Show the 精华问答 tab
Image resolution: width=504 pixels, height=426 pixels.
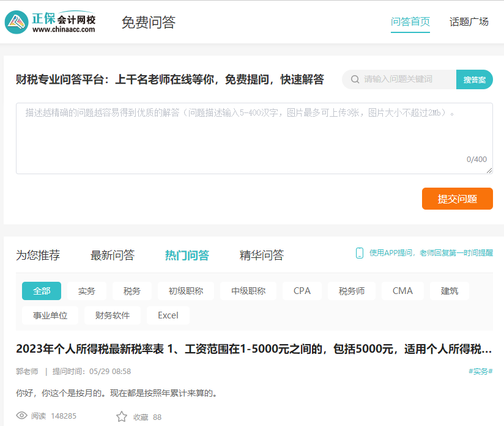tap(262, 255)
